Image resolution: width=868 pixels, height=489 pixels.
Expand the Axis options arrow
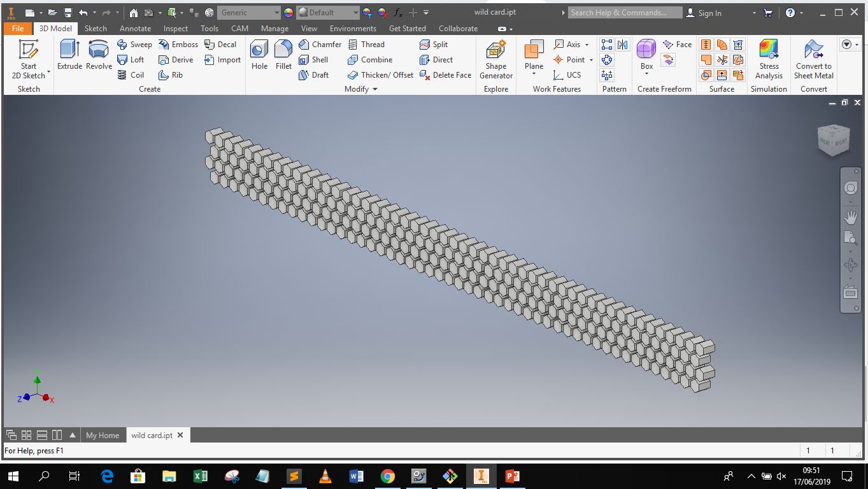click(587, 45)
